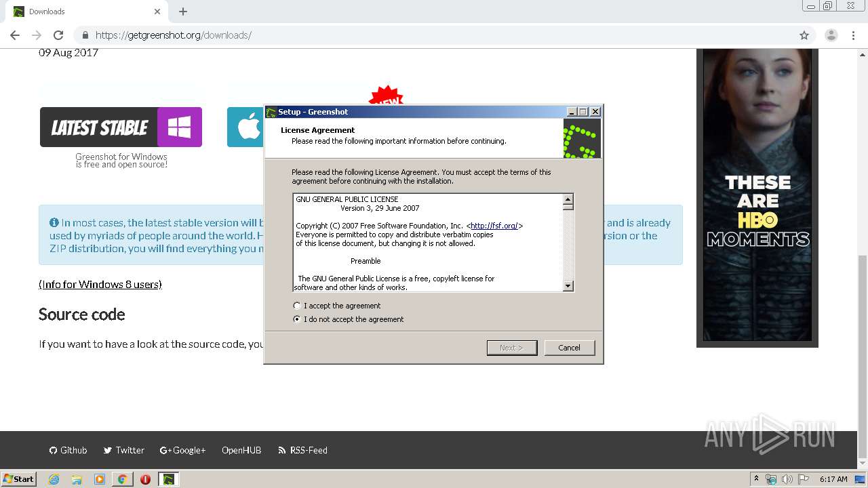The image size is (868, 488).
Task: Open the Google+ footer link
Action: click(x=182, y=450)
